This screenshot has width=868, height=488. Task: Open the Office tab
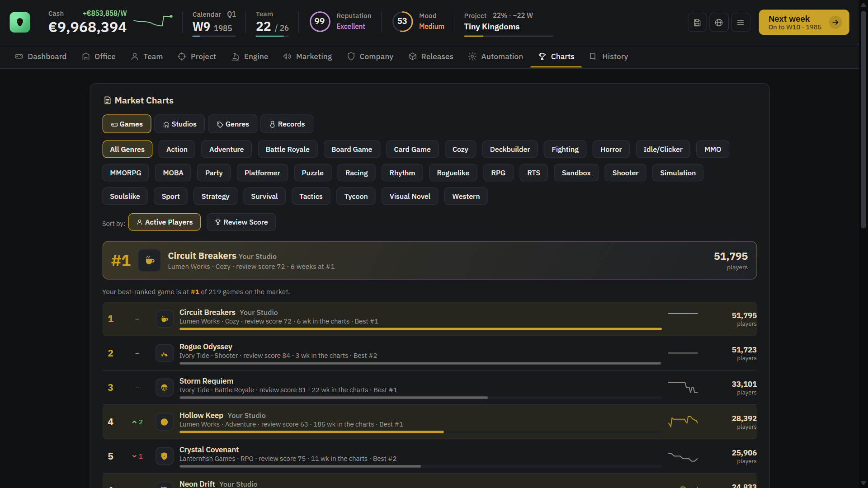coord(99,56)
